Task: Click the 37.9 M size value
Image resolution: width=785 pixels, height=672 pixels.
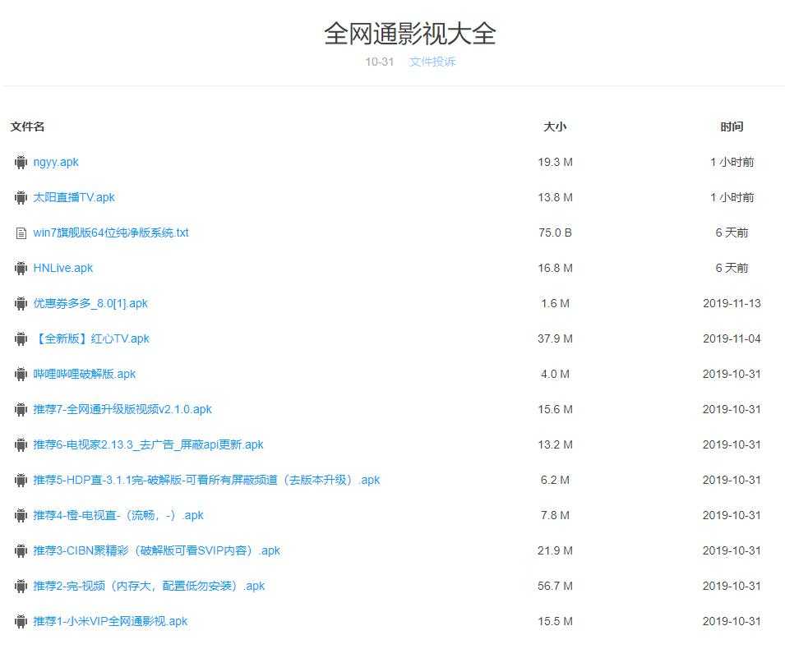Action: coord(555,338)
